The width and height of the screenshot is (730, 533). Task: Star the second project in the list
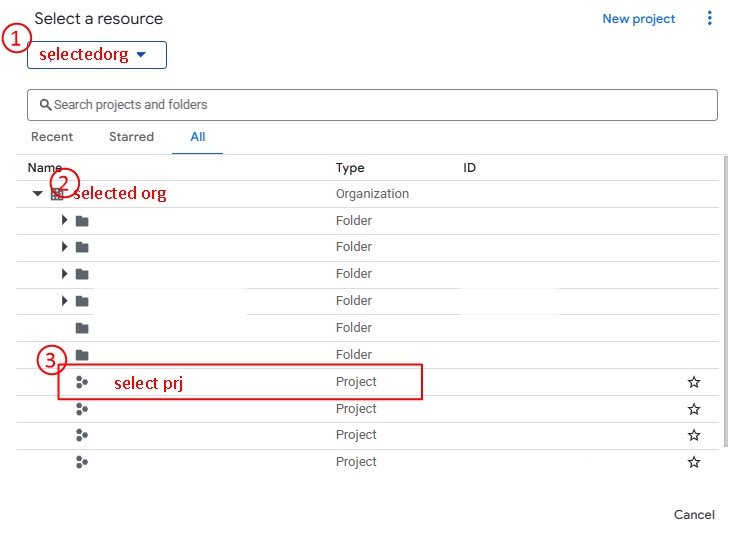[694, 409]
